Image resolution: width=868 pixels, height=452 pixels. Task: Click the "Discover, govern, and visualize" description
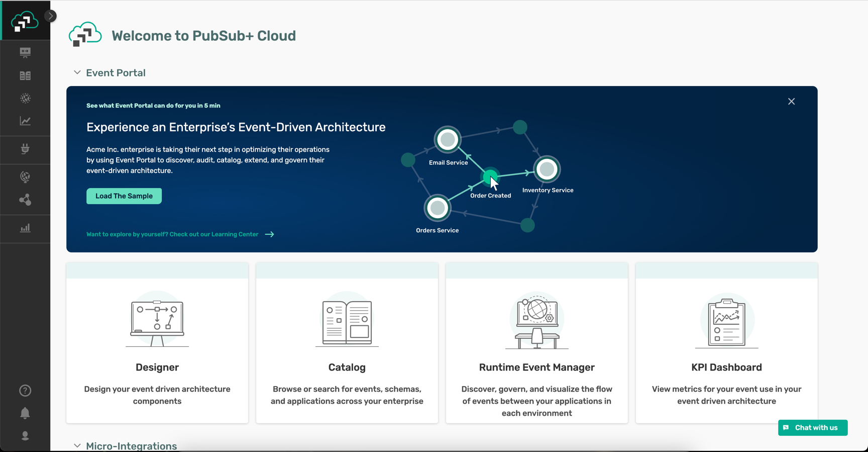tap(537, 401)
